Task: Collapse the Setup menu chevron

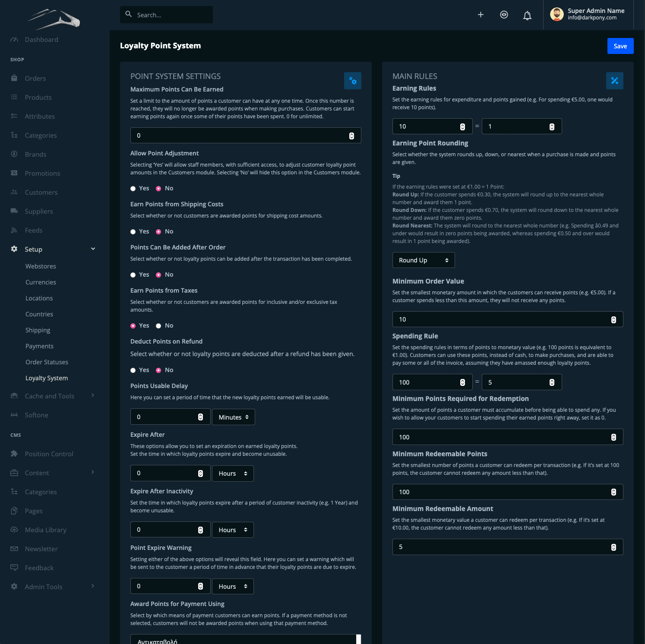Action: coord(93,249)
